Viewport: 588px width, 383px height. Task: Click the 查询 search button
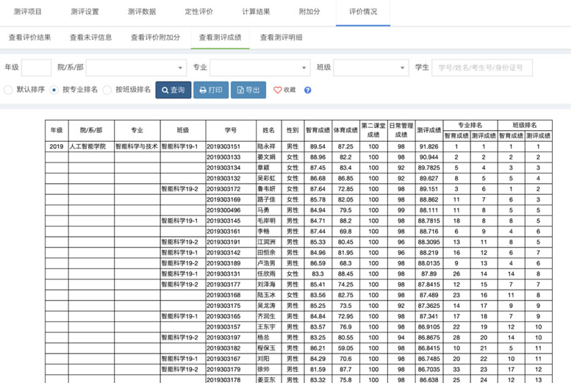pyautogui.click(x=173, y=90)
